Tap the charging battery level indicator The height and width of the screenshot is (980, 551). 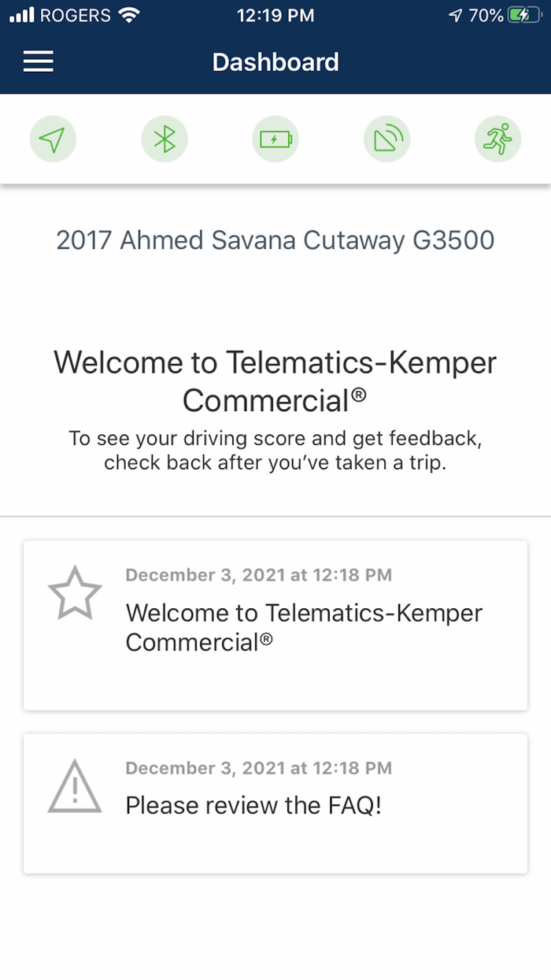(525, 13)
